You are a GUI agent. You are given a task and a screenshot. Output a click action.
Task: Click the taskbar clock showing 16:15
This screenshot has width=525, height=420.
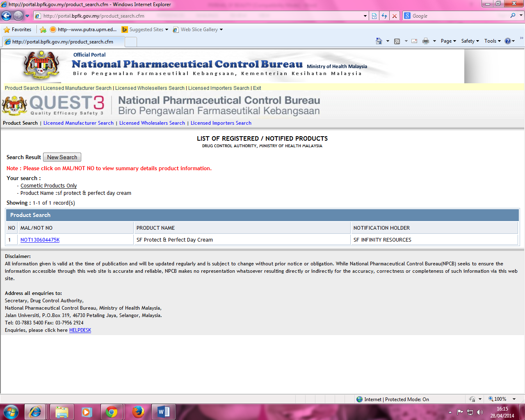[x=502, y=412]
